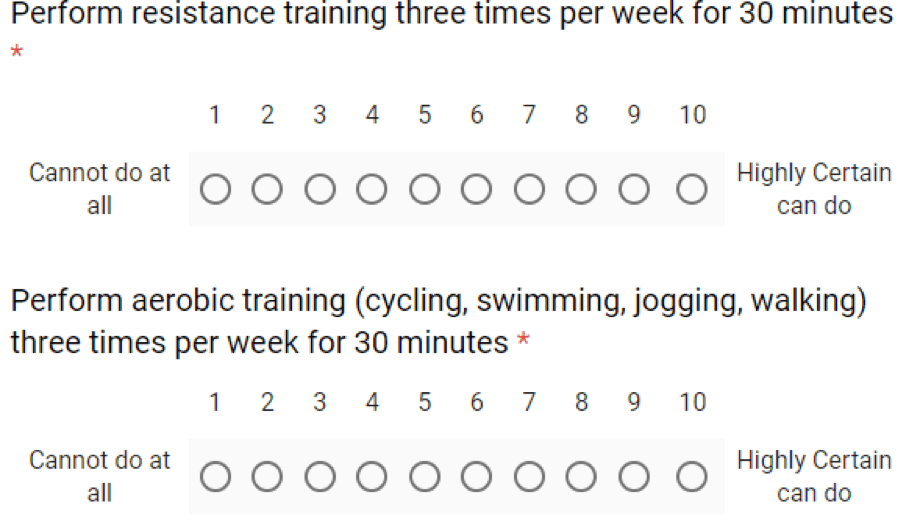Choose 7 on the resistance training scale

529,189
